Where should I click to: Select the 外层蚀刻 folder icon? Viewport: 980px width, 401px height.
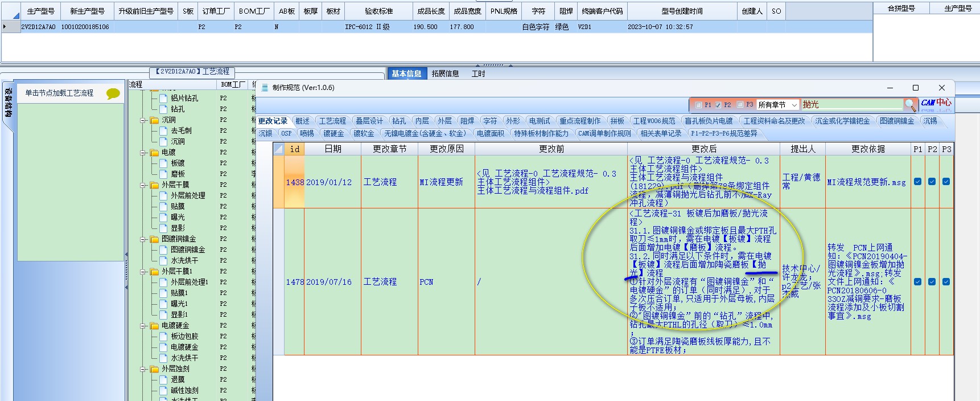click(x=154, y=369)
